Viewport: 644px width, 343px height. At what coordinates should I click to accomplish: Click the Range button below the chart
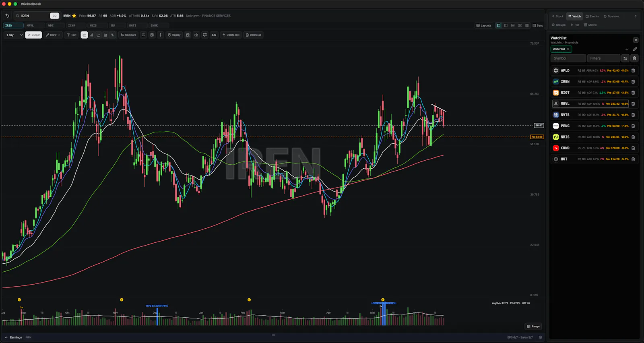pyautogui.click(x=533, y=326)
